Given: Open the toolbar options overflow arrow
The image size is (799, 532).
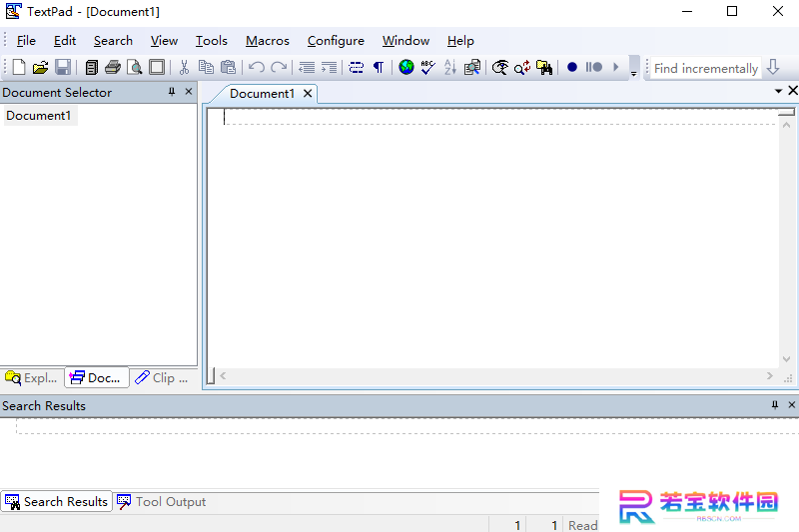Looking at the screenshot, I should coord(634,67).
